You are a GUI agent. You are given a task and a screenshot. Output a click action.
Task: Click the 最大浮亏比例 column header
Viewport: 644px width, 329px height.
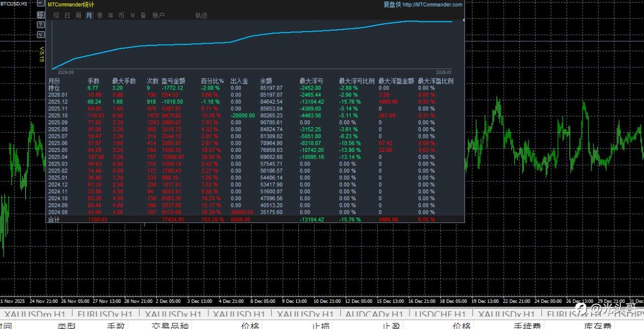[x=357, y=81]
